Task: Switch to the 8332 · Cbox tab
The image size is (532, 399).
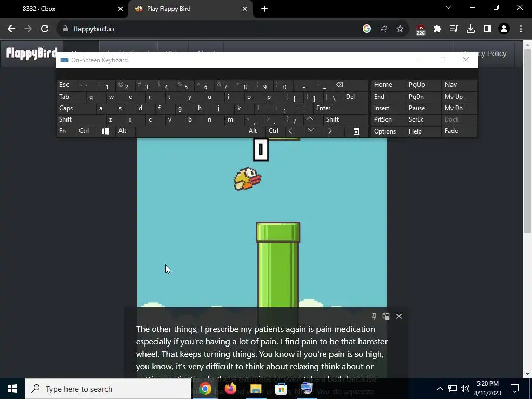Action: [64, 9]
